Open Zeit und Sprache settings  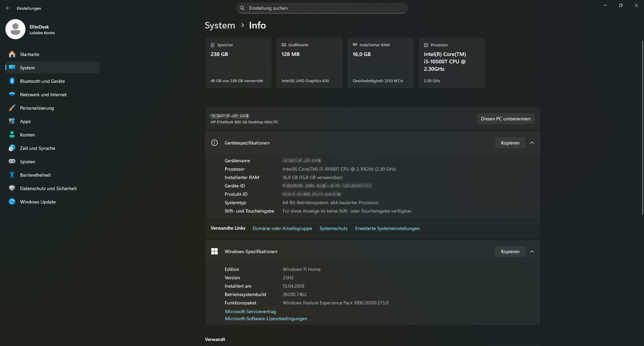point(52,148)
